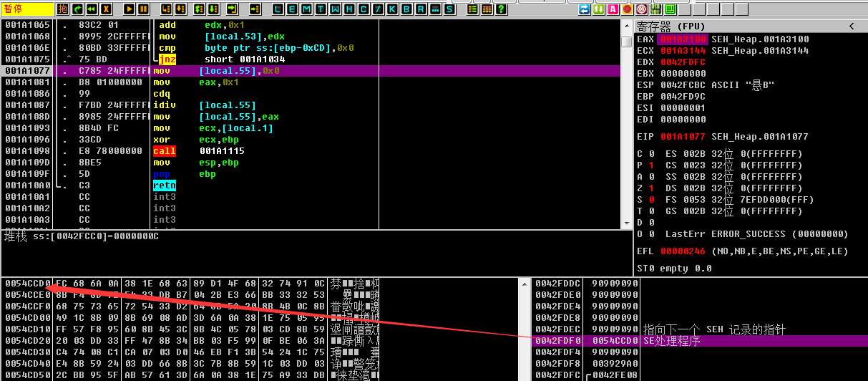Close the debugged program via X icon

tap(106, 9)
